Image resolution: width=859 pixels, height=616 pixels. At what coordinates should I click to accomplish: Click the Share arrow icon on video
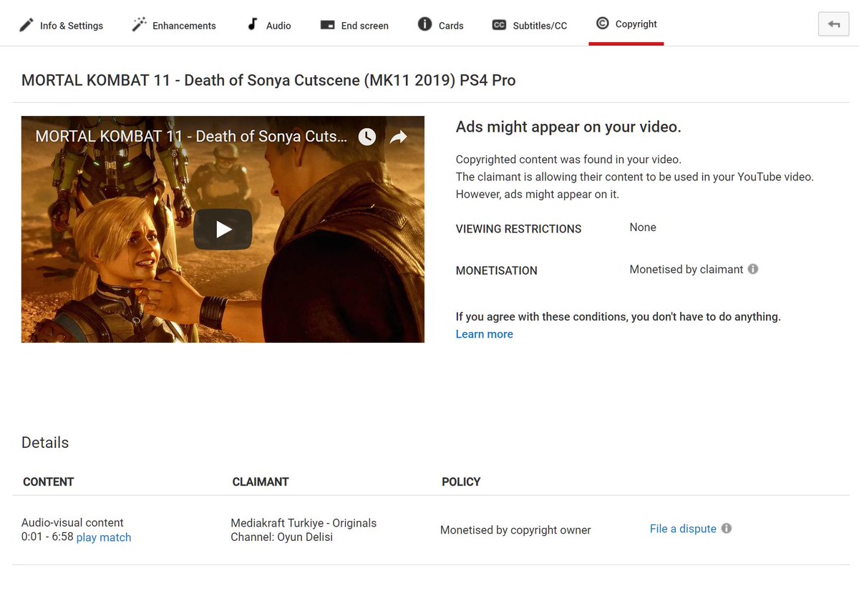(399, 137)
